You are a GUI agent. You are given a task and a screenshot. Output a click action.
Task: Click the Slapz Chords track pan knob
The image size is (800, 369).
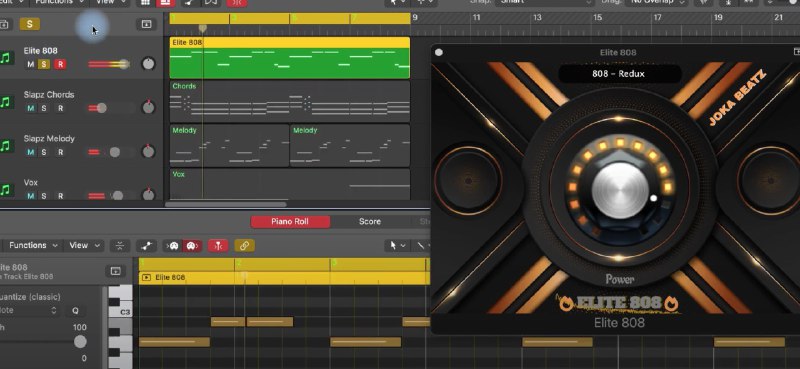pyautogui.click(x=148, y=108)
